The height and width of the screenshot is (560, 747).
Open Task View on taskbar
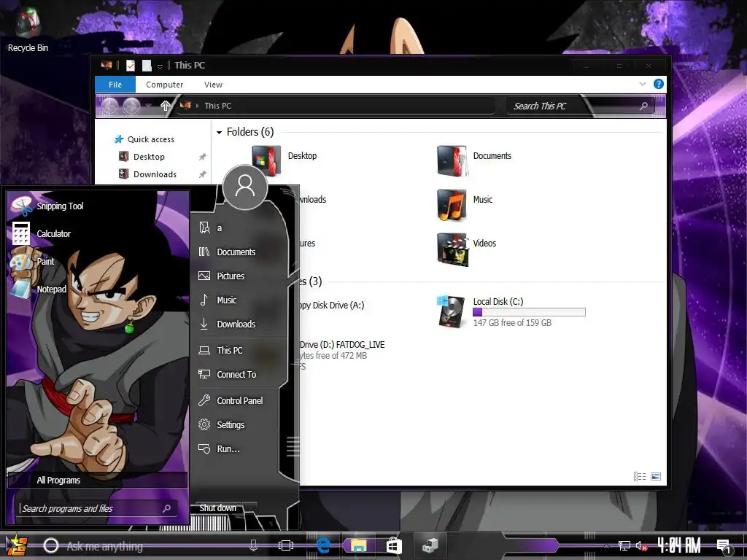286,545
